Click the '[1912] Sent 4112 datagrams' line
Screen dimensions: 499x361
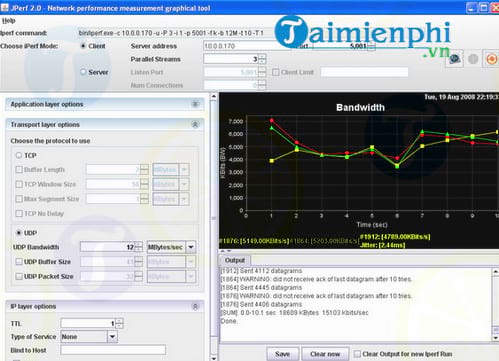261,271
